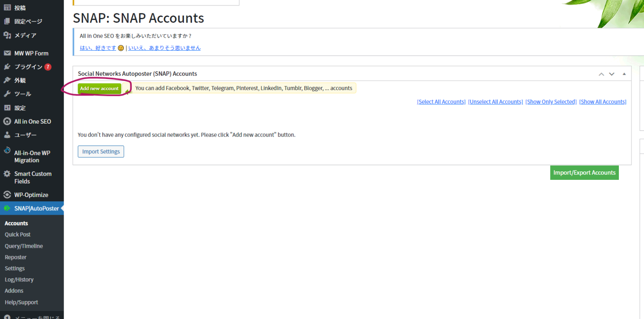Switch to the Quick Post submenu
This screenshot has height=319, width=644.
click(18, 234)
